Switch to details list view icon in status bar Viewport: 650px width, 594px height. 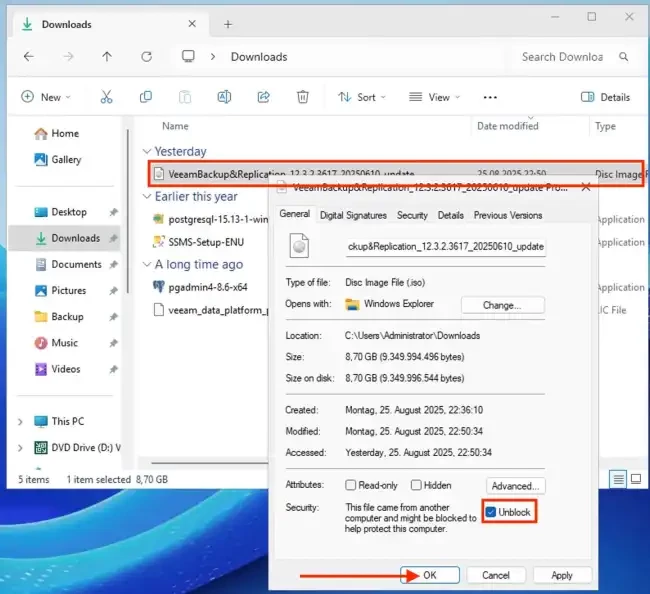pos(618,479)
